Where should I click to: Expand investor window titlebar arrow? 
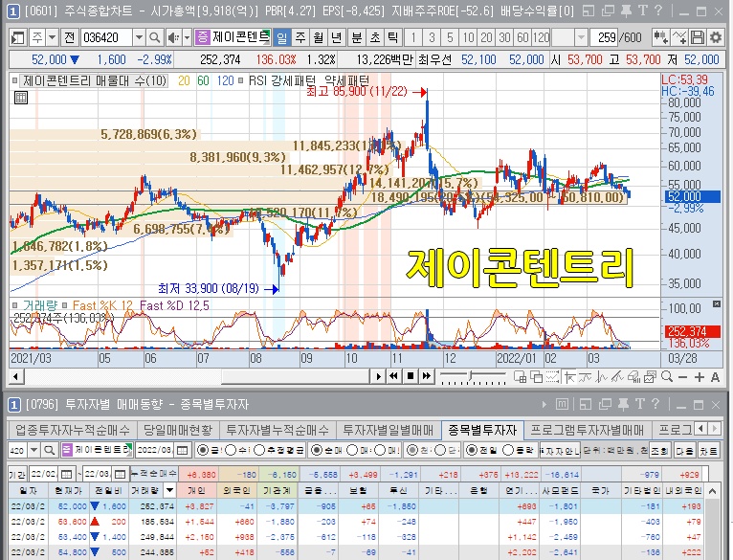544,404
